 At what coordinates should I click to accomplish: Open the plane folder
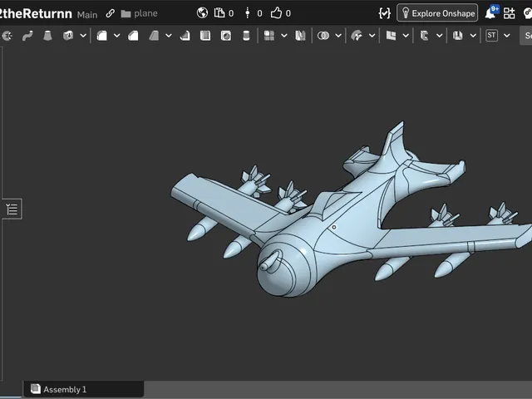140,13
